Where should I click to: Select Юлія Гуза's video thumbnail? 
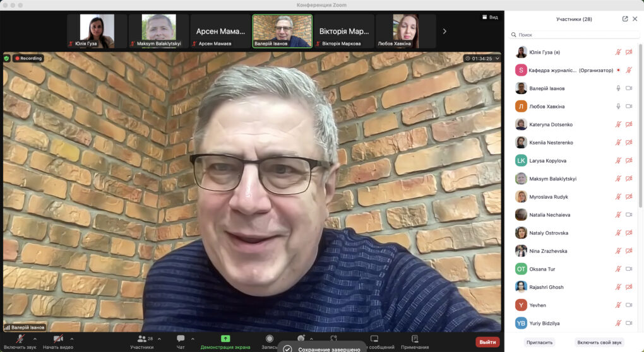tap(97, 31)
